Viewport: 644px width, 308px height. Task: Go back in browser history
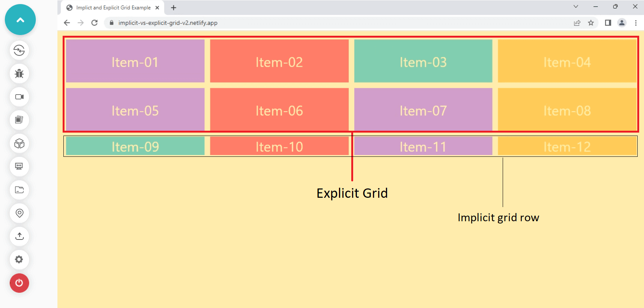click(x=67, y=23)
